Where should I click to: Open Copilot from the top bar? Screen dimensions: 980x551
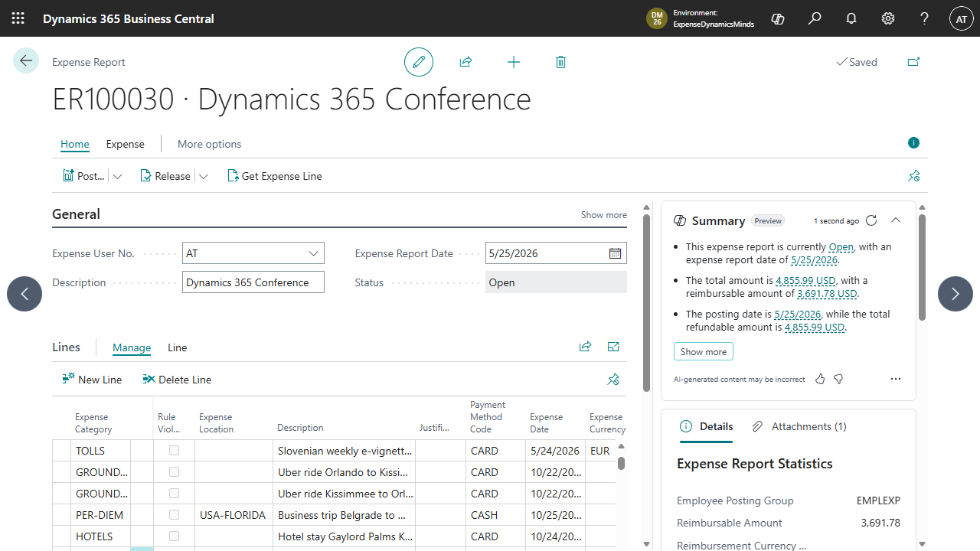778,18
